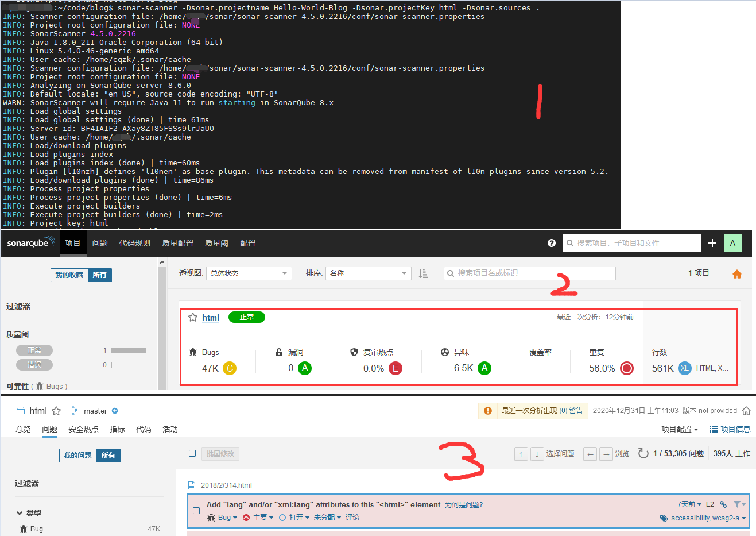Open 问题 in the black top navigation

coord(100,243)
